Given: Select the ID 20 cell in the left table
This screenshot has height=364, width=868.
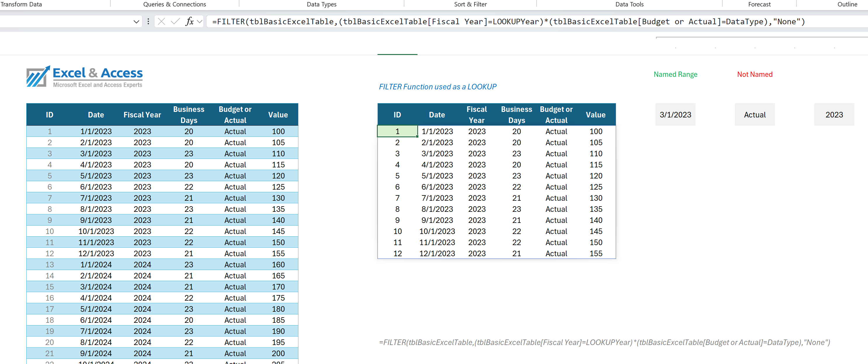Looking at the screenshot, I should tap(50, 342).
